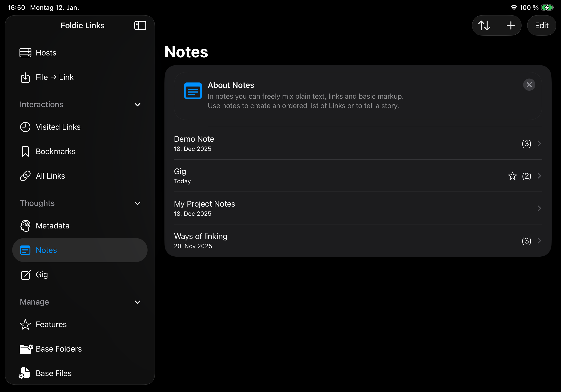The image size is (561, 392).
Task: Open the Hosts section
Action: tap(46, 53)
